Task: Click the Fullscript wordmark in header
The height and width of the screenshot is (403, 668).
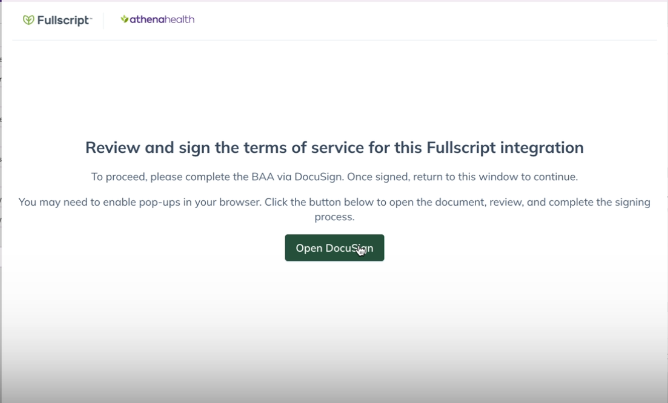Action: click(63, 20)
